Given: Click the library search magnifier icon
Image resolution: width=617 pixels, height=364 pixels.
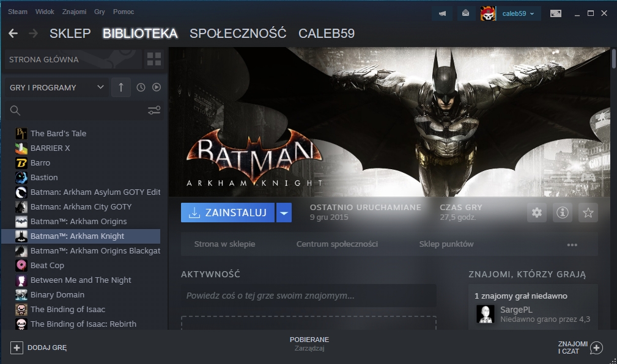Looking at the screenshot, I should (15, 111).
